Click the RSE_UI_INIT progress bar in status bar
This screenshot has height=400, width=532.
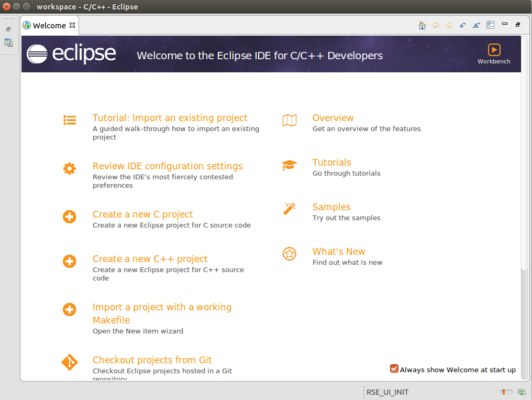point(506,392)
